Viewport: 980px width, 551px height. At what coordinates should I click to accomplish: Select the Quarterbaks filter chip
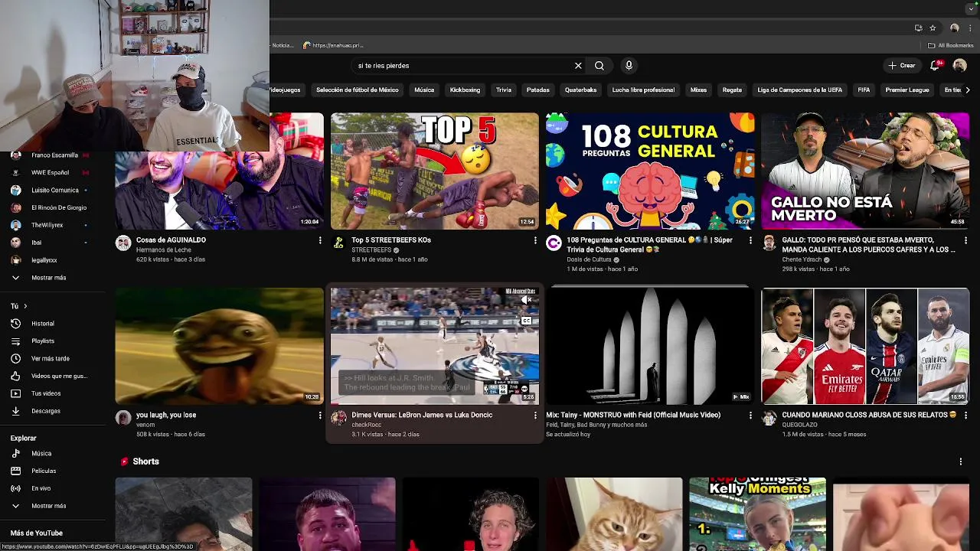tap(580, 90)
